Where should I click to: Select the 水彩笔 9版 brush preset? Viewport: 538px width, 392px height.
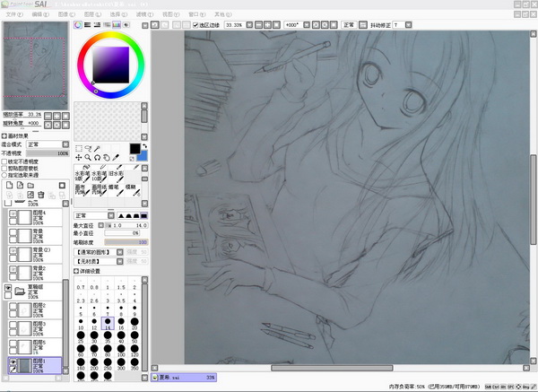82,176
